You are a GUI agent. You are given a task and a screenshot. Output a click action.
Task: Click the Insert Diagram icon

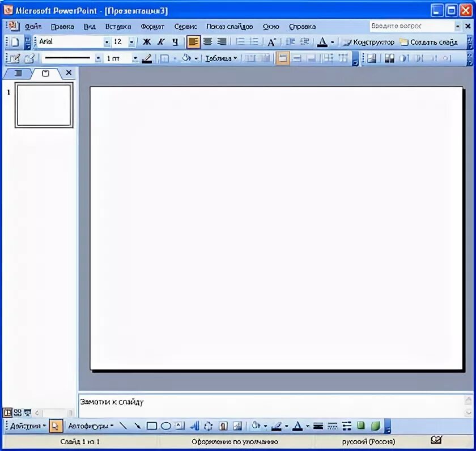coord(209,426)
